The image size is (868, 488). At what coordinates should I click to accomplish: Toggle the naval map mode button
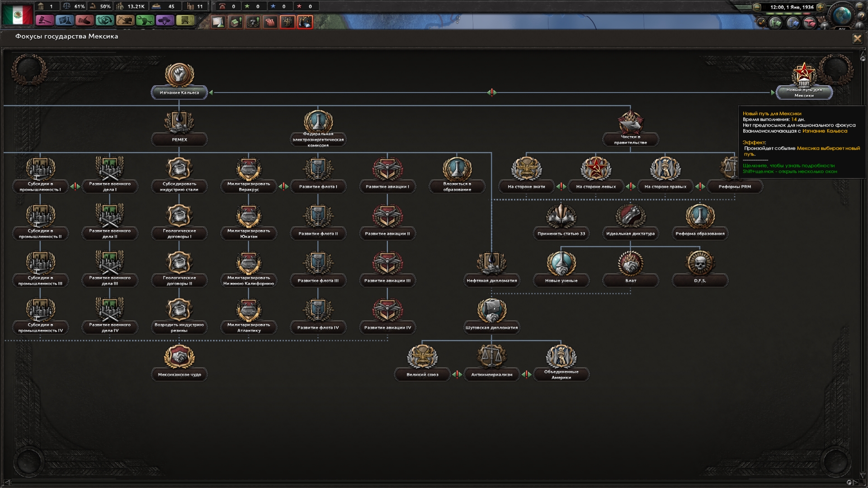coord(792,22)
